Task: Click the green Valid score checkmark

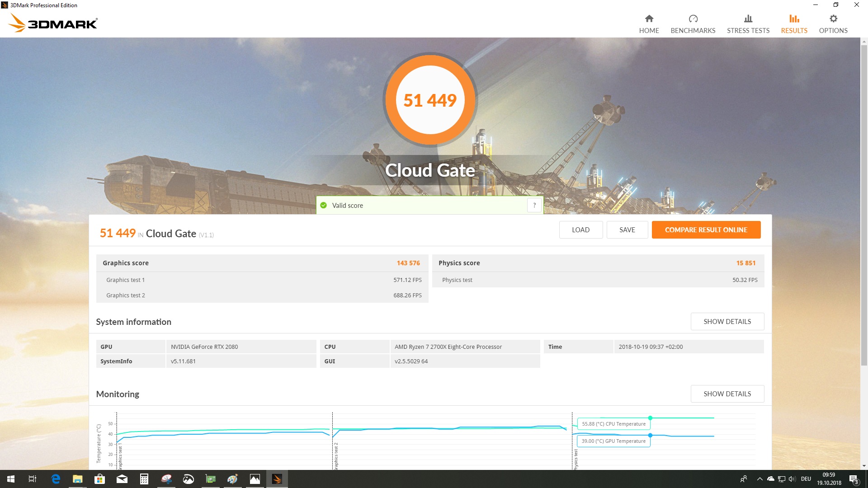Action: click(x=323, y=206)
